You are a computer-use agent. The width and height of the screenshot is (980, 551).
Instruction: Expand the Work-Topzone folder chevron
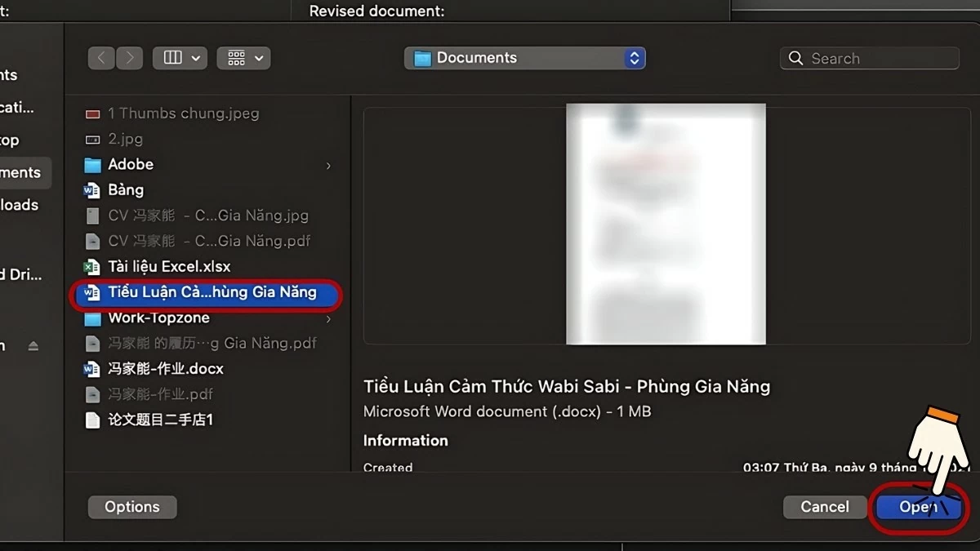point(327,318)
